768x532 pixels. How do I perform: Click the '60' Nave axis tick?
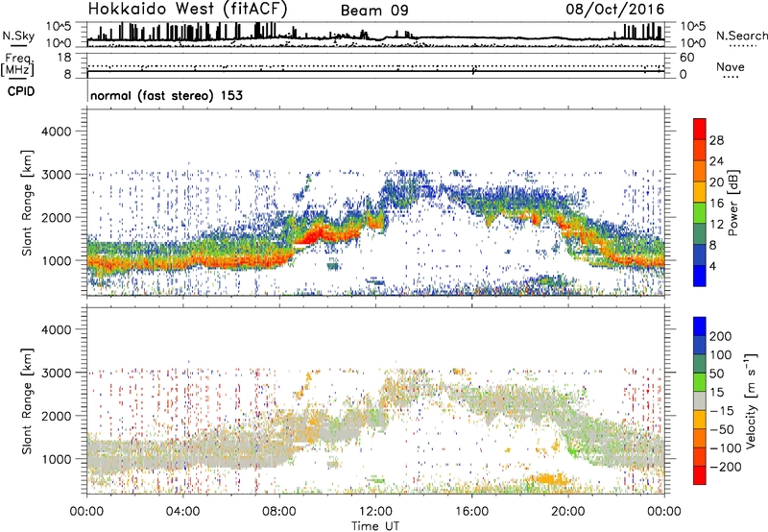click(687, 58)
